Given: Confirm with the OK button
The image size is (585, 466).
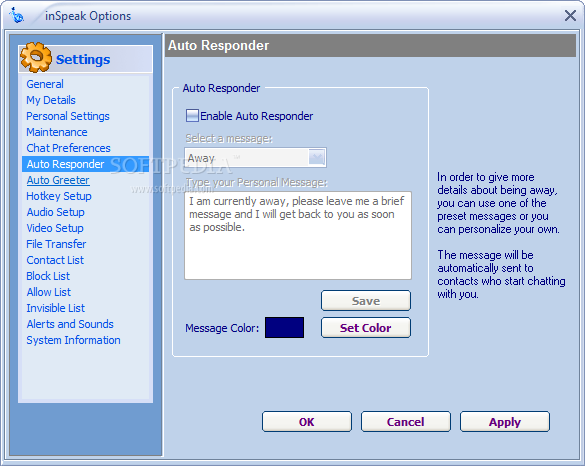Looking at the screenshot, I should coord(307,422).
